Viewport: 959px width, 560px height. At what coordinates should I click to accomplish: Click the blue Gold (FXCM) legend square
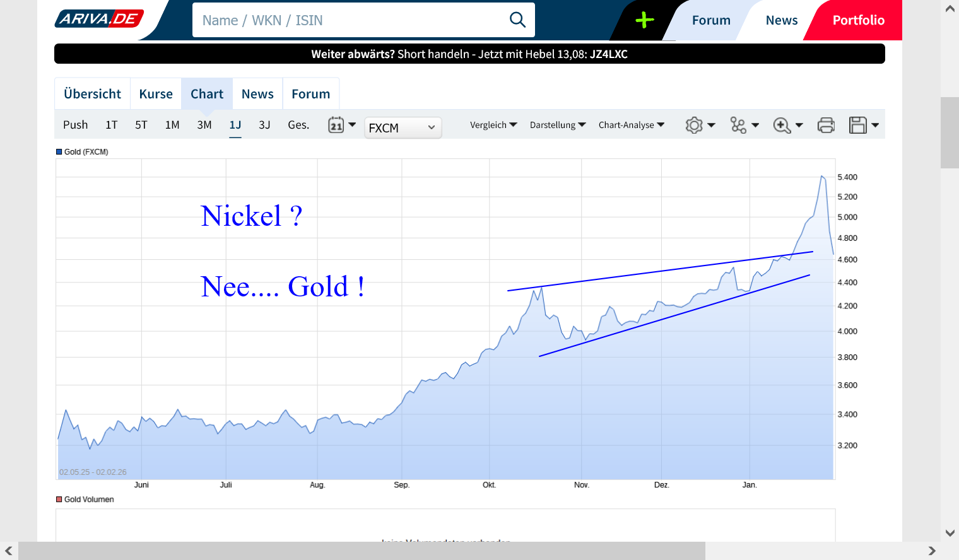click(59, 152)
